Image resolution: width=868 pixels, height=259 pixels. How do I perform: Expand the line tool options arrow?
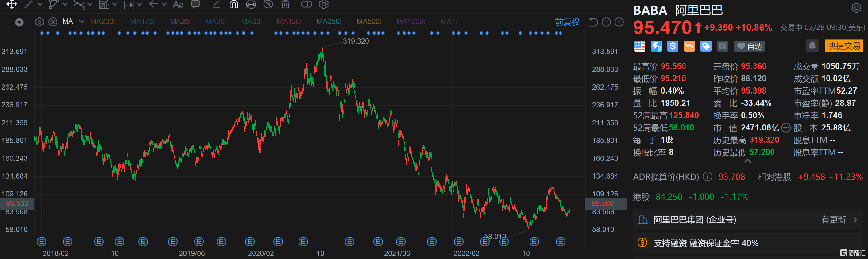[40, 4]
